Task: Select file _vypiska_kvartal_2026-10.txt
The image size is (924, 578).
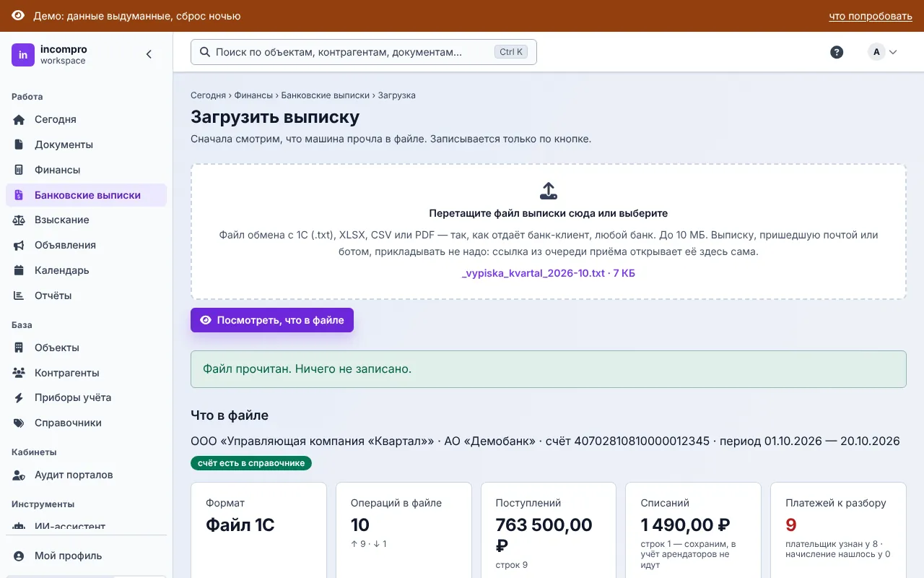Action: tap(549, 273)
